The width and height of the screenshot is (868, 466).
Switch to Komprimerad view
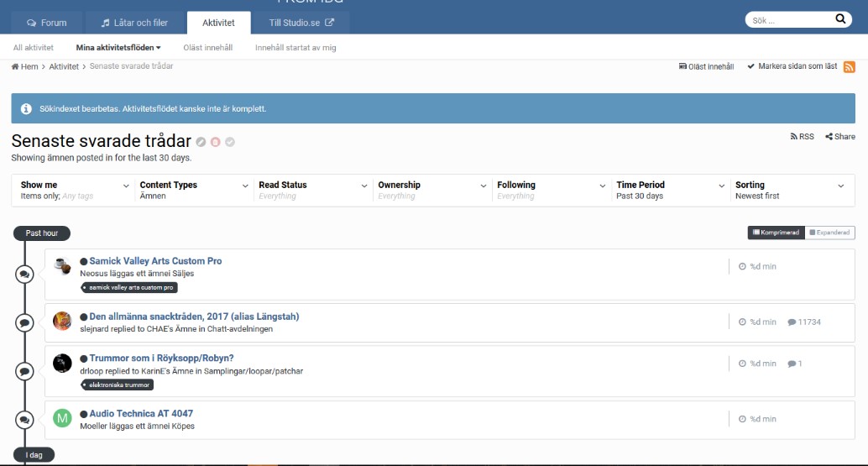pyautogui.click(x=776, y=233)
